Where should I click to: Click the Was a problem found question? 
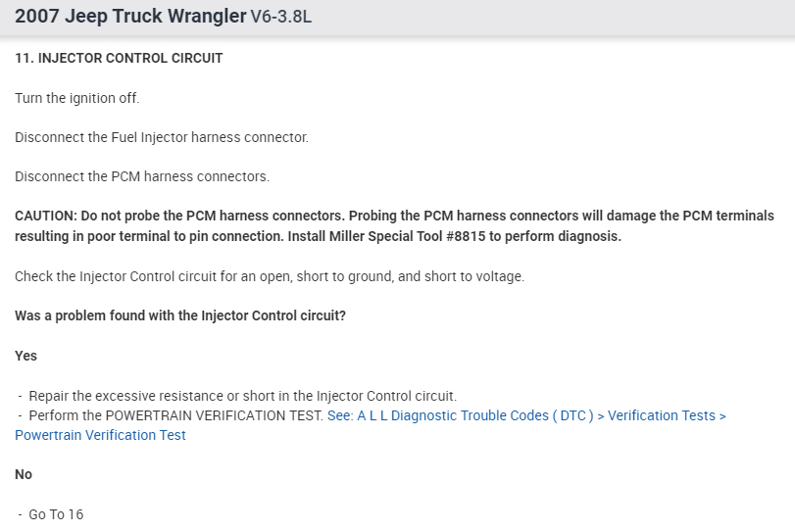pyautogui.click(x=179, y=316)
